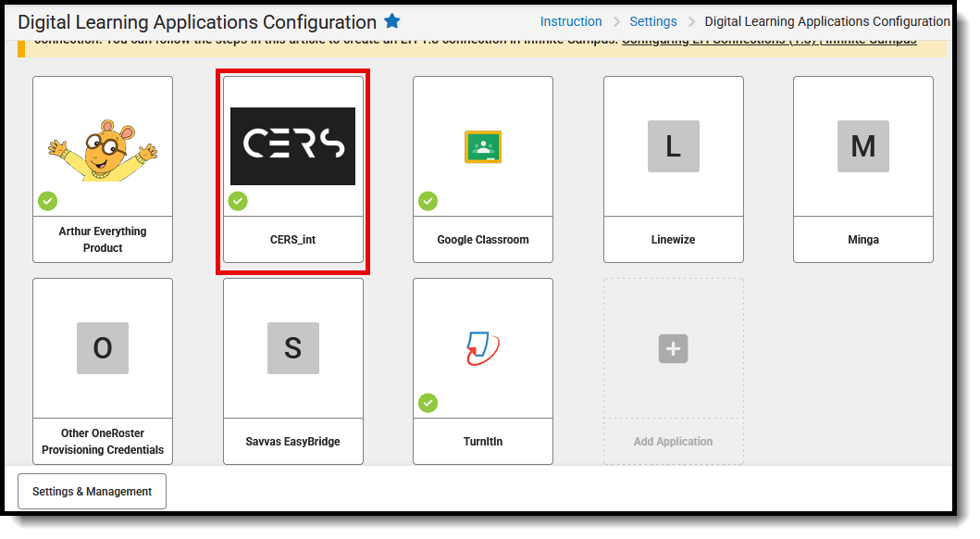Toggle the favorite star next to the page title
Image resolution: width=980 pixels, height=539 pixels.
coord(391,20)
